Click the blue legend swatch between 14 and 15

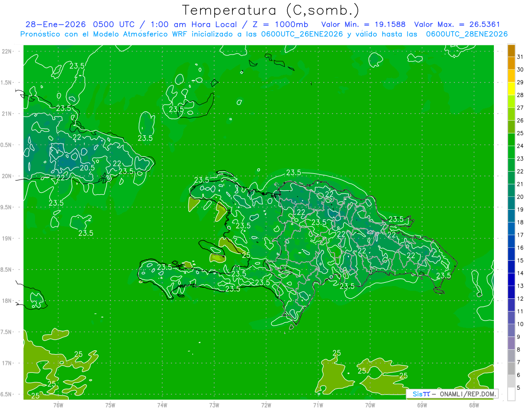click(x=511, y=267)
